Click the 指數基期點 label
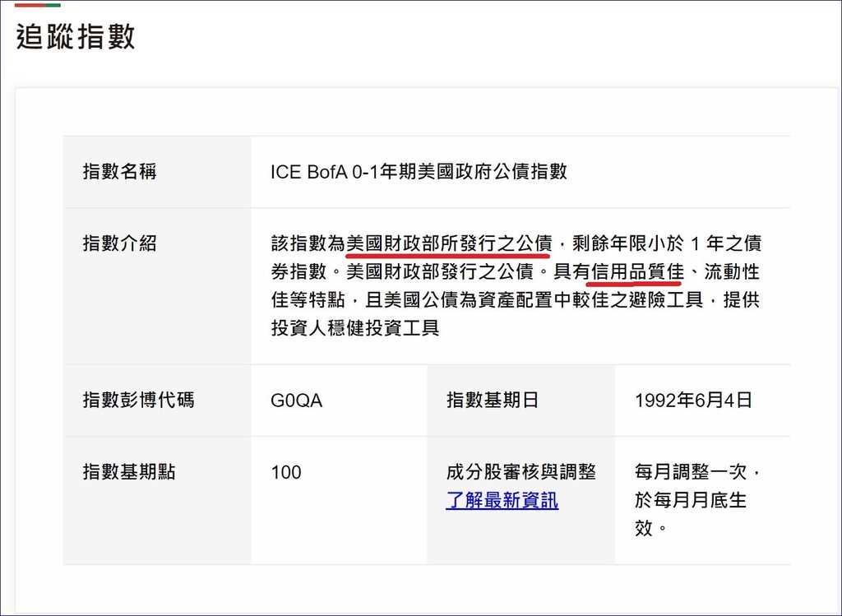 (129, 472)
